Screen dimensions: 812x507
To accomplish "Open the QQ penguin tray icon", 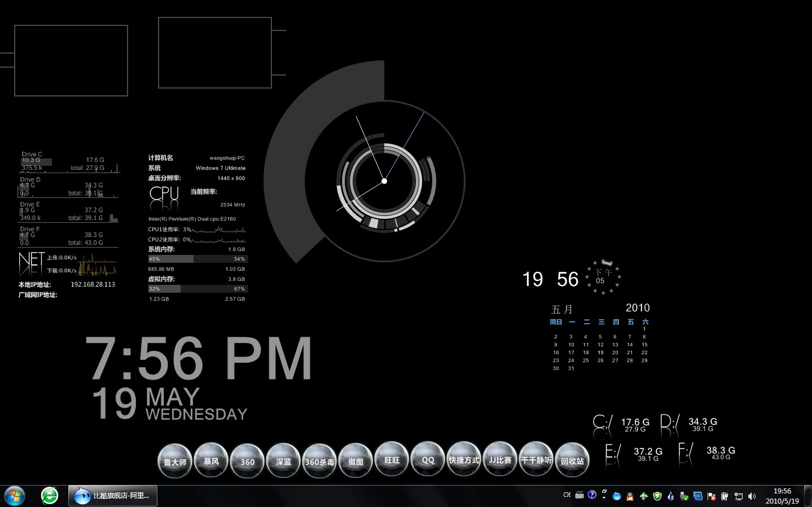I will click(x=630, y=496).
